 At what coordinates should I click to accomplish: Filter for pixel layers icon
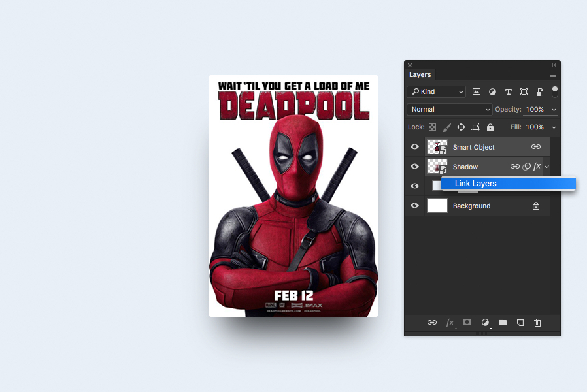(x=477, y=92)
